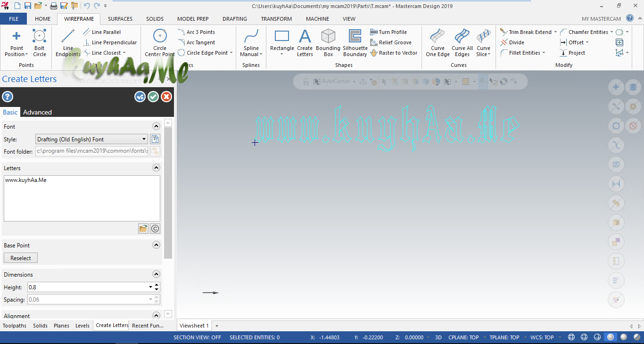This screenshot has height=344, width=644.
Task: Click the Point Position tool icon
Action: [17, 36]
